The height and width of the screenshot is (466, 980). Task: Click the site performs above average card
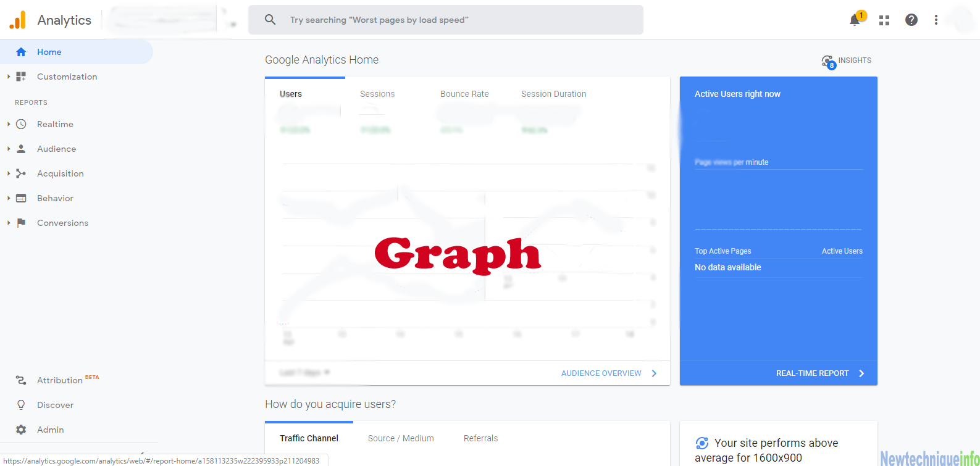pyautogui.click(x=779, y=444)
